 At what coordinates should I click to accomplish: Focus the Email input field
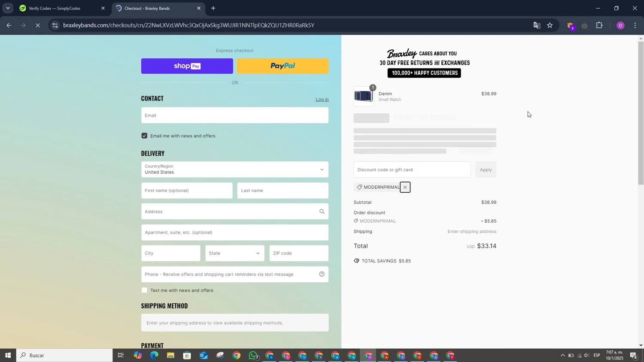tap(235, 115)
